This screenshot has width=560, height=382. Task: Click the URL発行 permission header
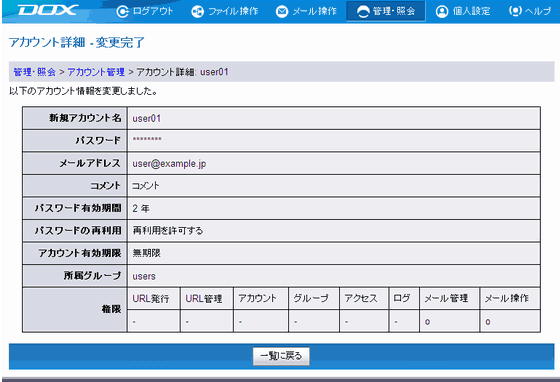tap(151, 298)
